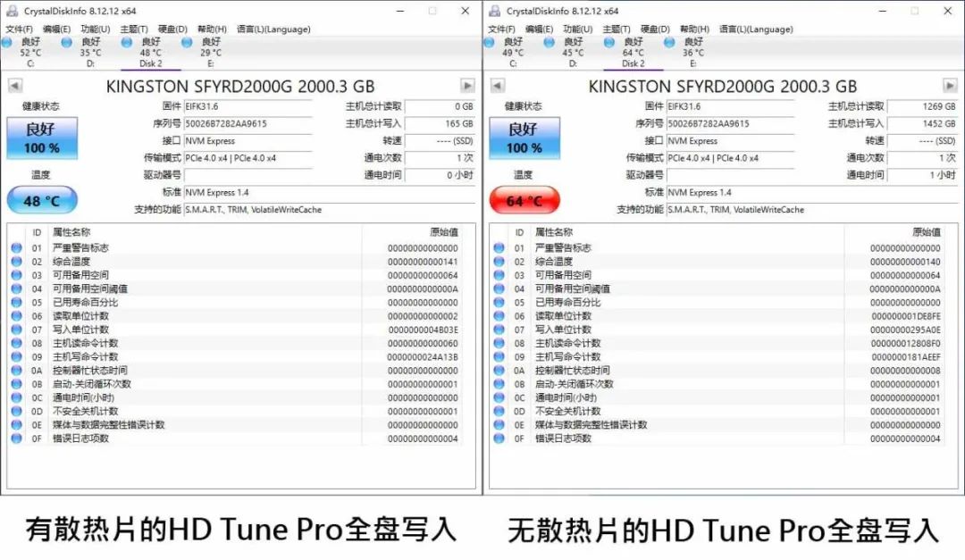Select C: drive 49 °C tab, right window
Viewport: 965px width, 560px height.
pos(512,53)
